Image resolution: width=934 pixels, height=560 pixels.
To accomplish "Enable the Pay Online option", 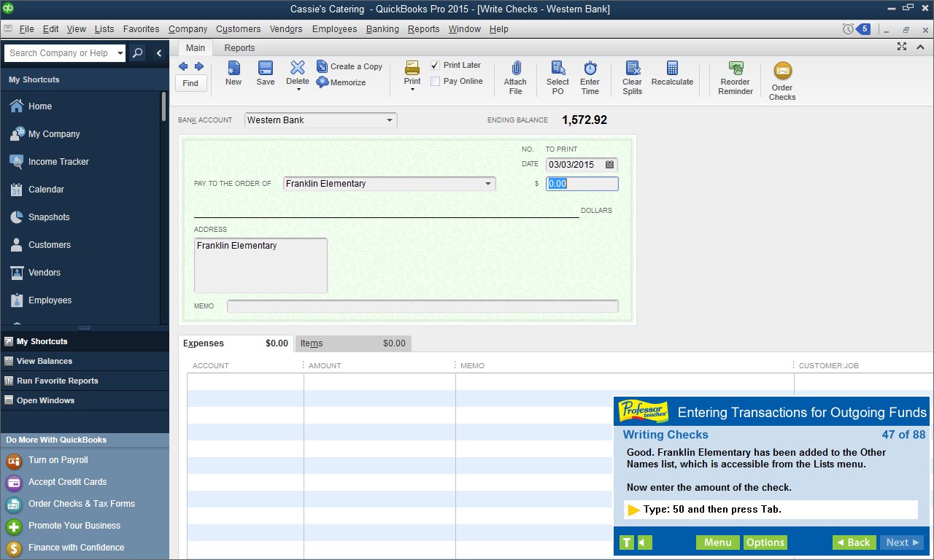I will [435, 81].
